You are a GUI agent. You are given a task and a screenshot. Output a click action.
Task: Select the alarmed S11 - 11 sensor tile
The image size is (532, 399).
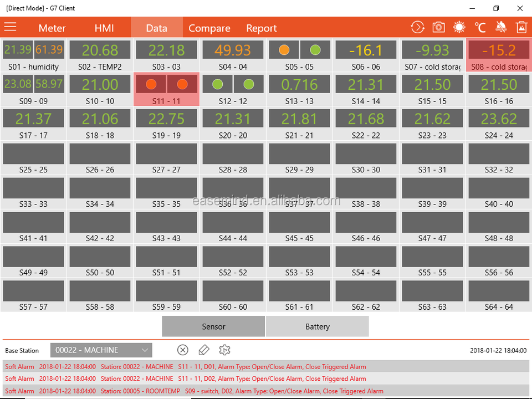166,89
